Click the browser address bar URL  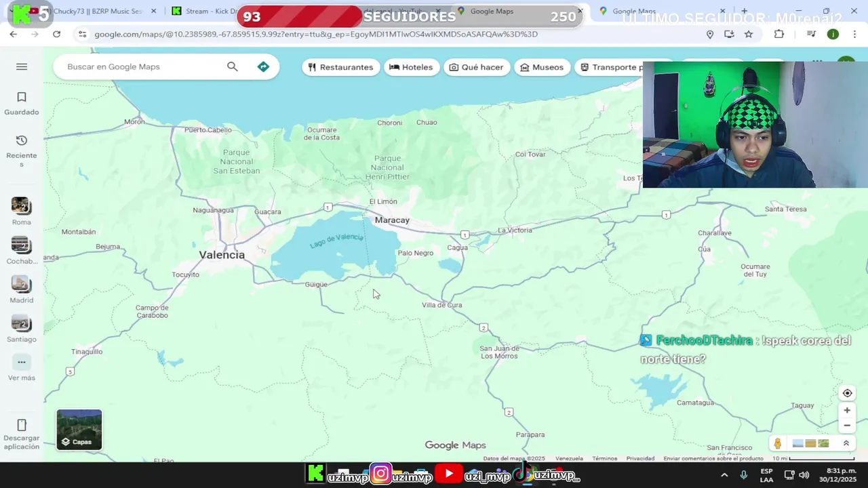point(316,34)
